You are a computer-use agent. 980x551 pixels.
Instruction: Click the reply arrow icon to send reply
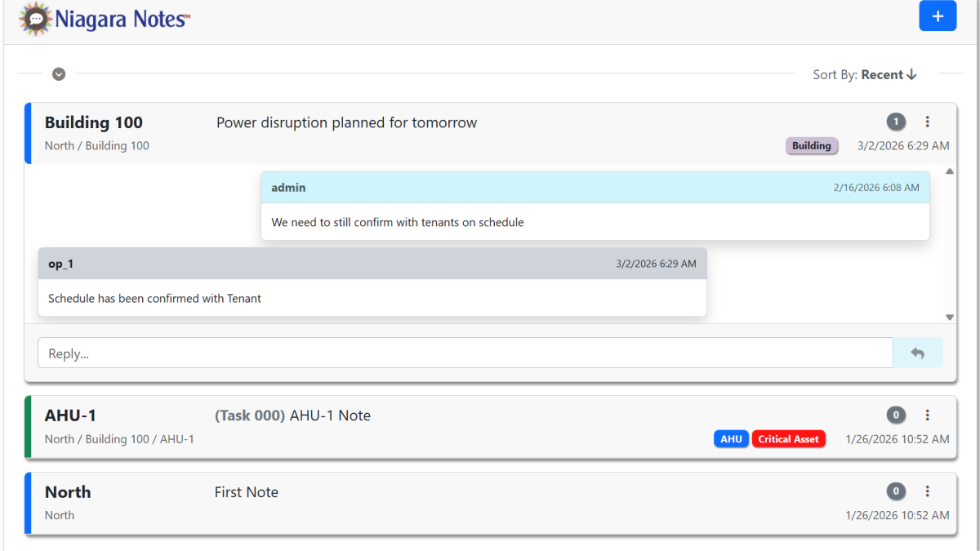[x=918, y=352]
